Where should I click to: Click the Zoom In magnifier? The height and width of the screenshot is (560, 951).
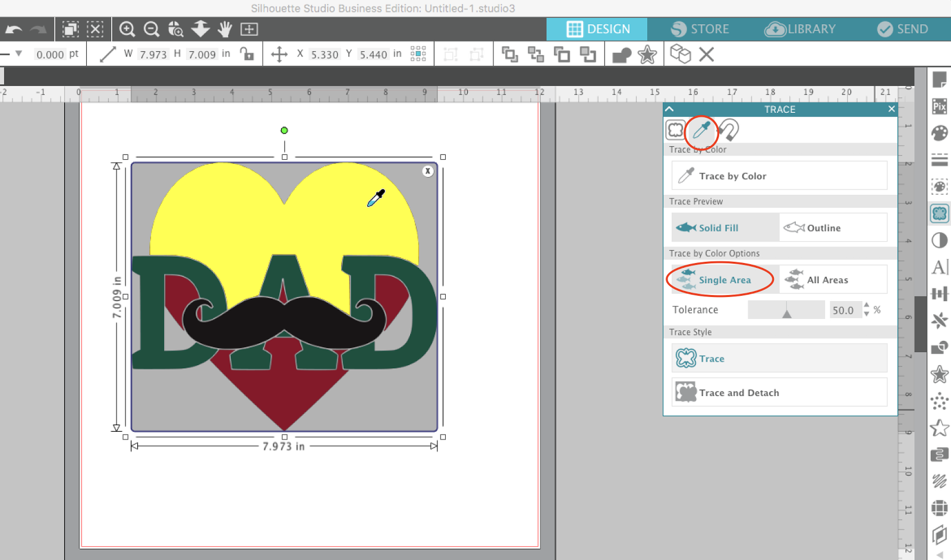click(x=127, y=29)
